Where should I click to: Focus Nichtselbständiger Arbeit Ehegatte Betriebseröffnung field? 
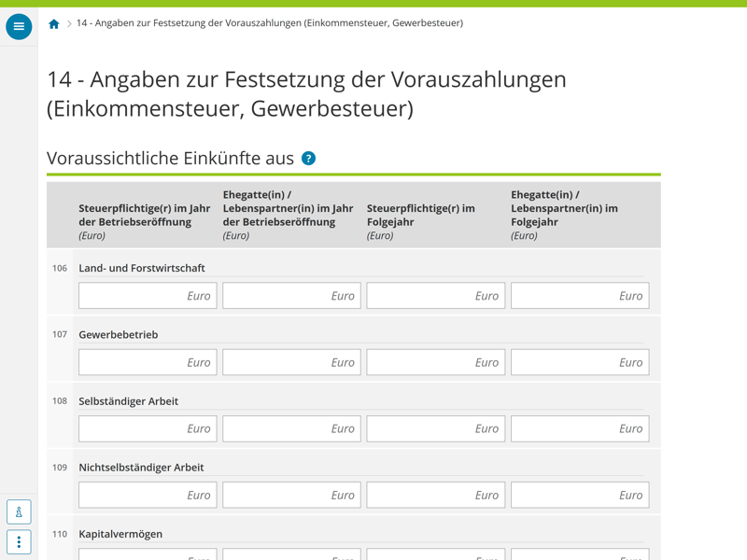(291, 495)
